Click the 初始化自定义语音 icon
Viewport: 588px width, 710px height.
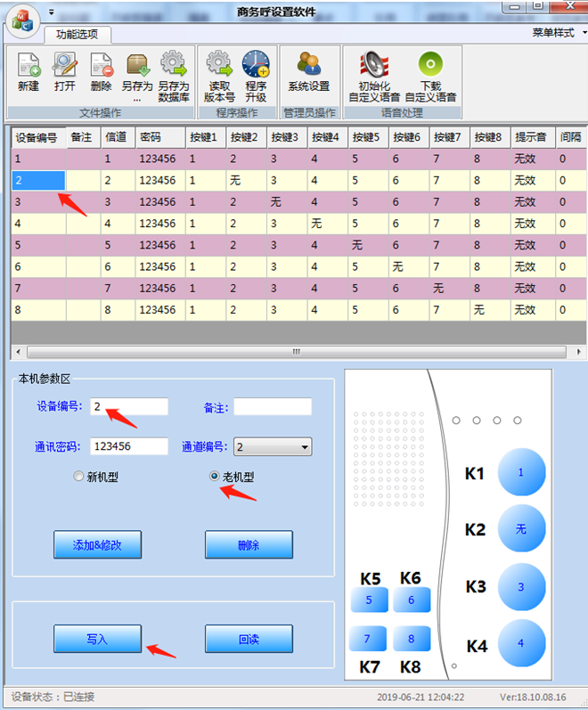374,67
